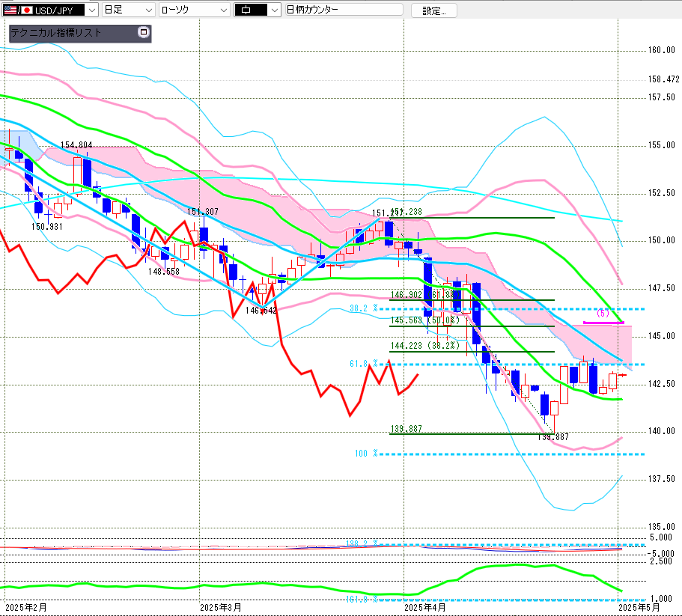Click the テクニカル指標リスト panel title
The width and height of the screenshot is (682, 616).
point(55,33)
